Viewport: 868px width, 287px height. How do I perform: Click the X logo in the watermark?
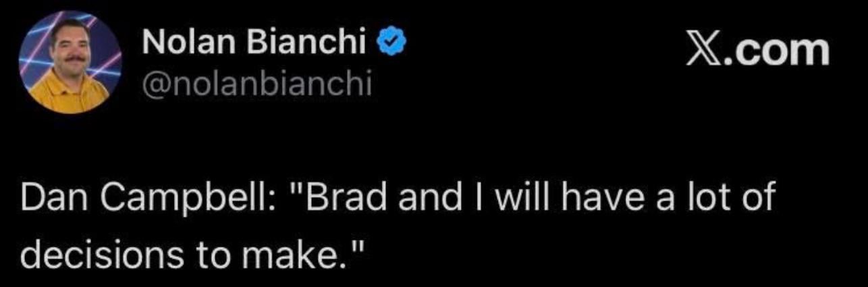[x=702, y=52]
